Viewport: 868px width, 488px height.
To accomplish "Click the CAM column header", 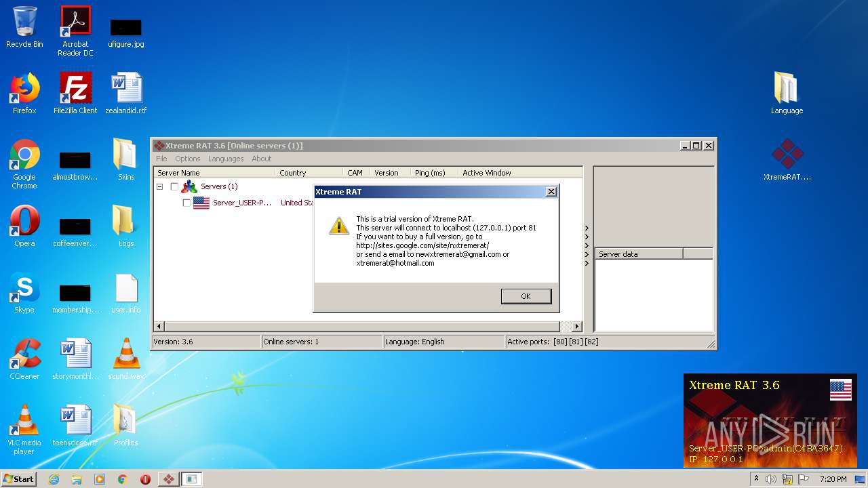I will tap(356, 173).
